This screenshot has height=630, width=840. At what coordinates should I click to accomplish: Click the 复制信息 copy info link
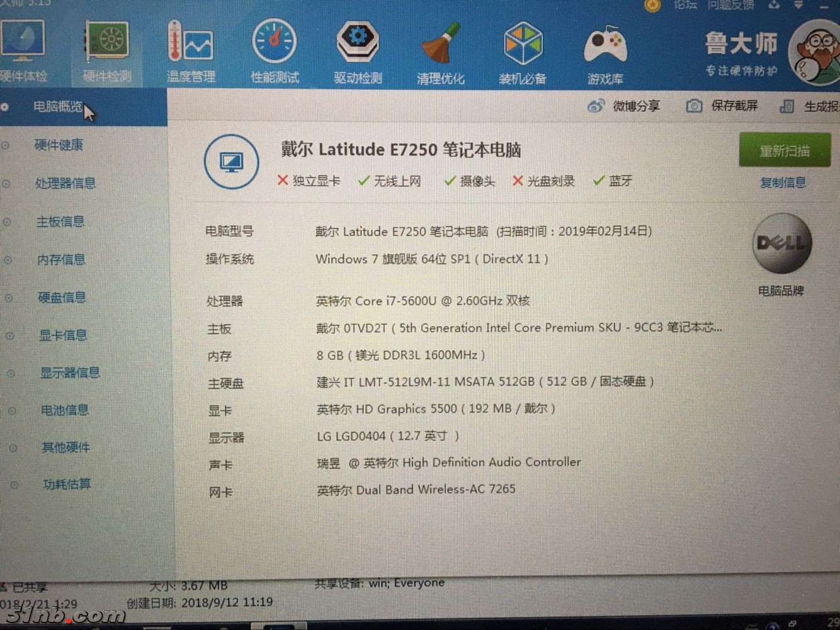783,183
